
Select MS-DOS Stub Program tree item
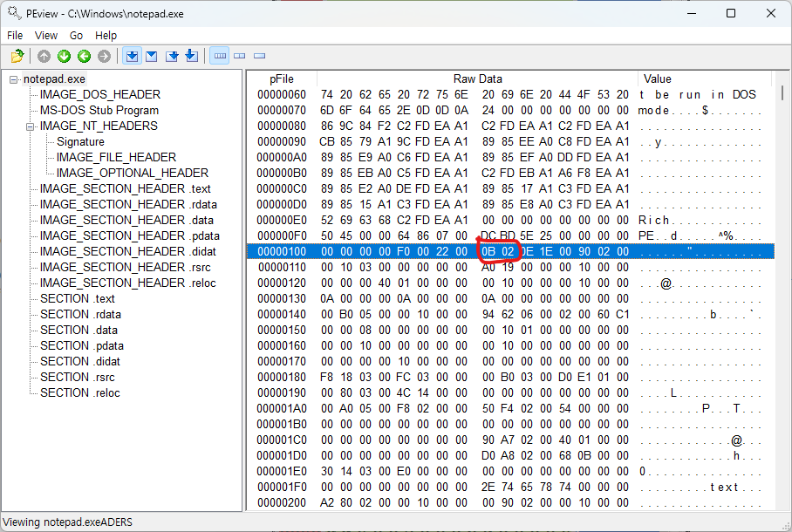(99, 110)
